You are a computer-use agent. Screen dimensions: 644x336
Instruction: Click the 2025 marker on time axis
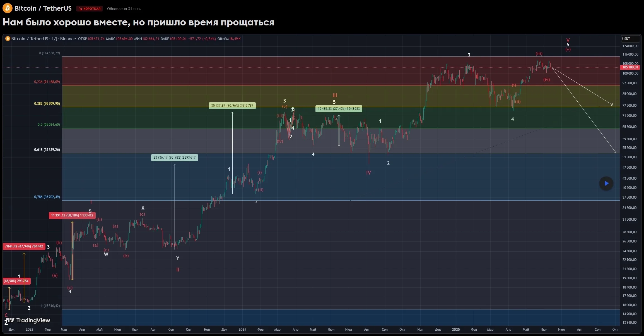tap(456, 330)
